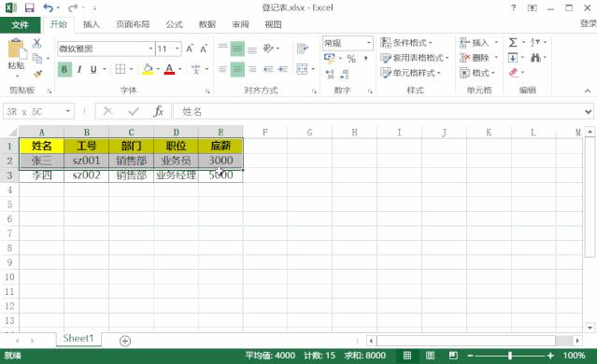Click AutoSum sigma icon
Viewport: 597px width, 364px height.
(513, 42)
